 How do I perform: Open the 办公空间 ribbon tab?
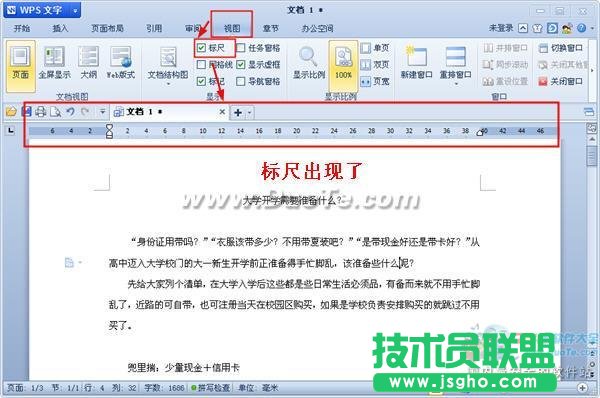pyautogui.click(x=317, y=28)
